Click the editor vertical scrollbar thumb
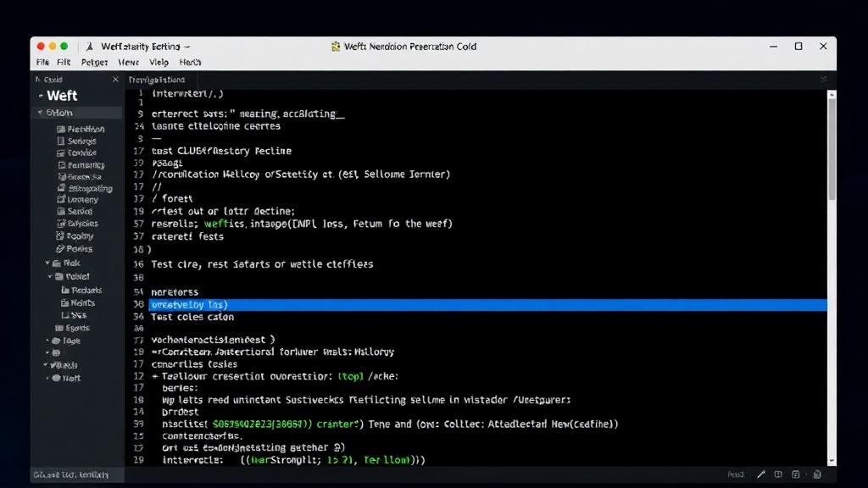Image resolution: width=868 pixels, height=488 pixels. tap(832, 149)
